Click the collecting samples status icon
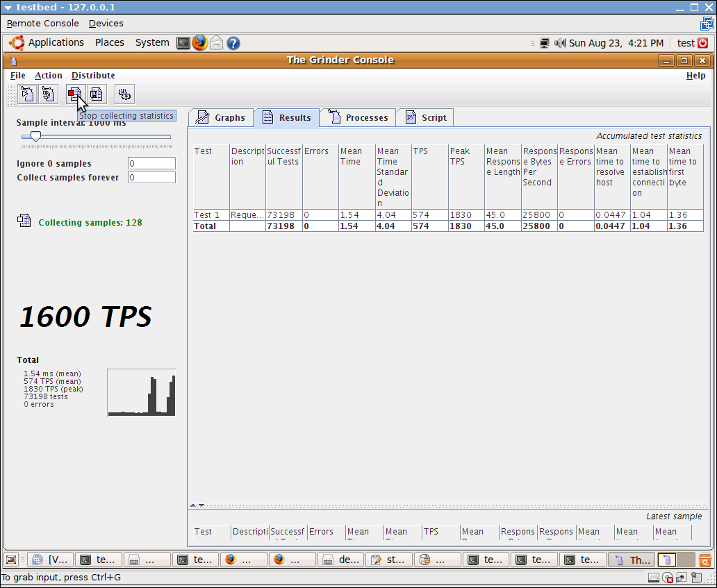Image resolution: width=717 pixels, height=588 pixels. point(24,221)
